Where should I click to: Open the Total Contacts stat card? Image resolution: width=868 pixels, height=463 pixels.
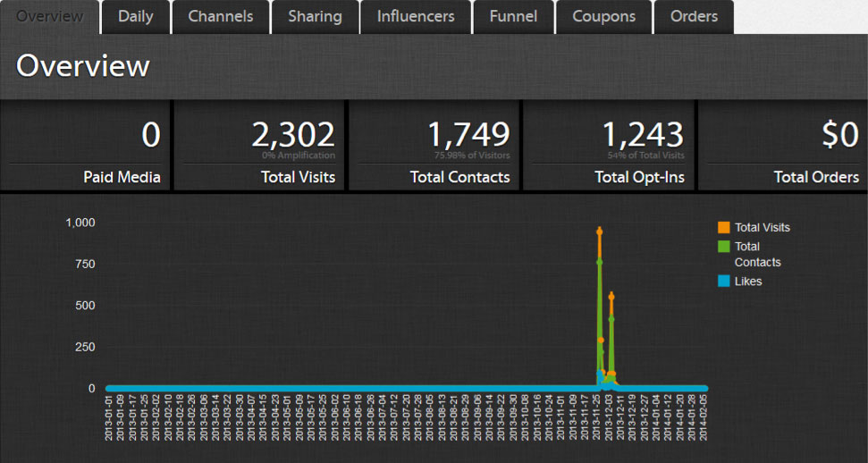pyautogui.click(x=434, y=145)
